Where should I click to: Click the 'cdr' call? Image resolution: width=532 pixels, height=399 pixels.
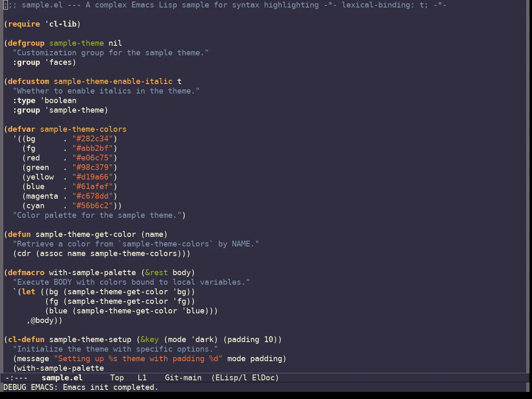pyautogui.click(x=24, y=254)
